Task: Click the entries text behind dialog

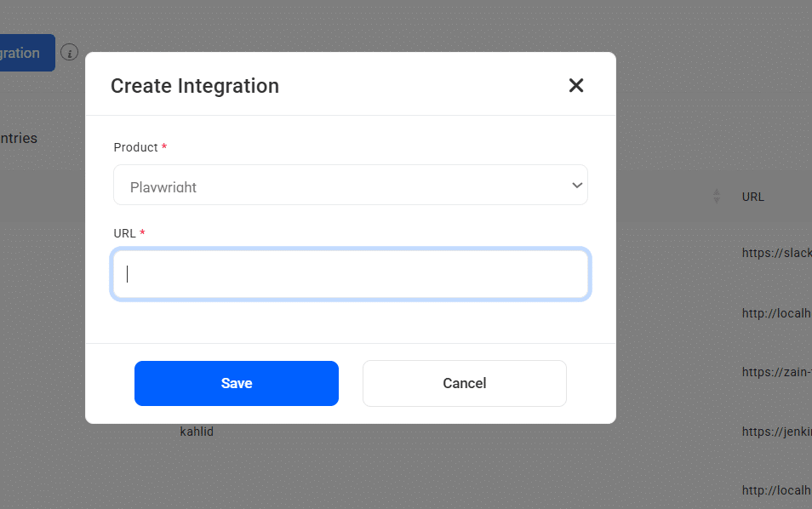Action: point(19,138)
